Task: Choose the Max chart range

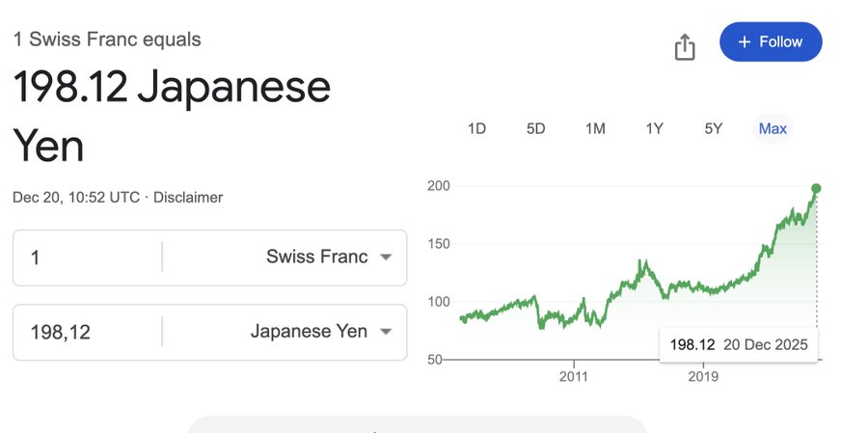Action: [773, 128]
